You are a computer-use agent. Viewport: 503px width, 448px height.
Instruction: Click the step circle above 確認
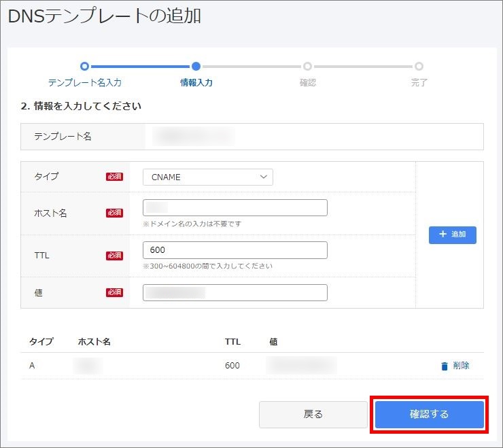(x=307, y=67)
